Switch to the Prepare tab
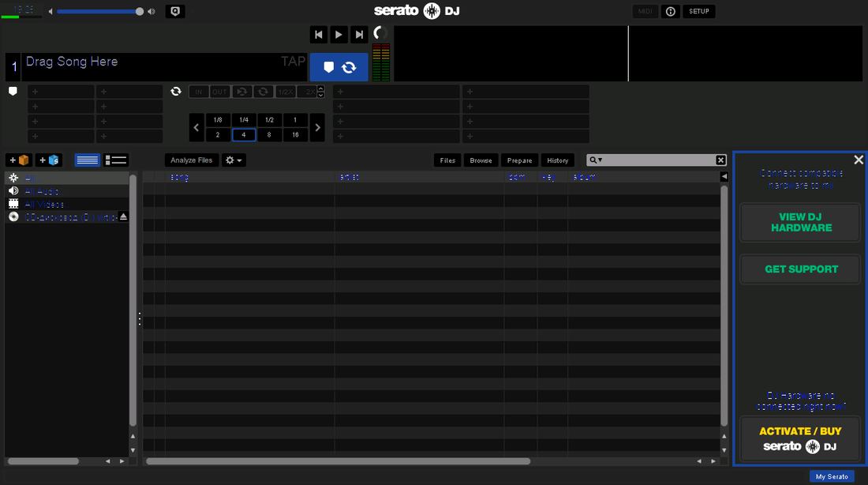Screen dimensions: 868x485 519,160
